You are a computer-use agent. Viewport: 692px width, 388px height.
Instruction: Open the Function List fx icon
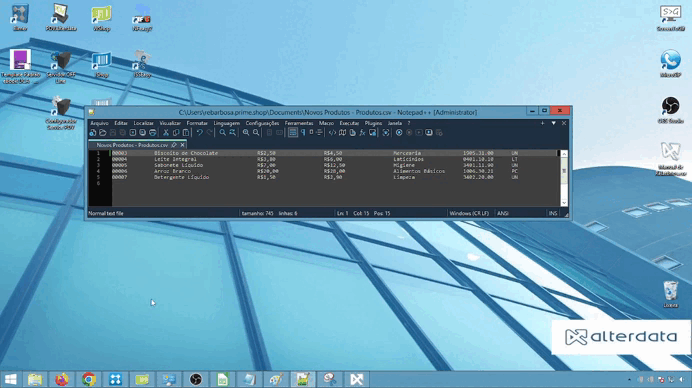[x=362, y=132]
